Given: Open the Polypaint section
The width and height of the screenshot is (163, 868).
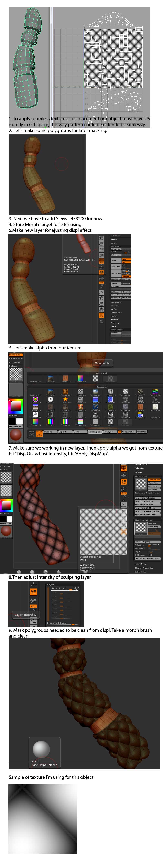Looking at the screenshot, I should coord(140,468).
